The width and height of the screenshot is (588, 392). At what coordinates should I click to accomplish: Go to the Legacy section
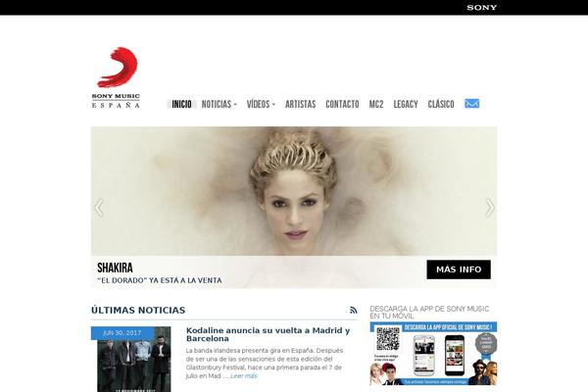point(406,104)
